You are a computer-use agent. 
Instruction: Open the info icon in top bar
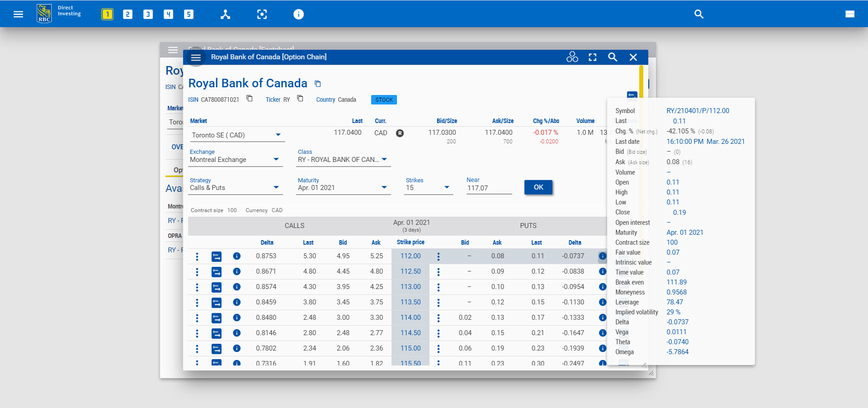[298, 14]
